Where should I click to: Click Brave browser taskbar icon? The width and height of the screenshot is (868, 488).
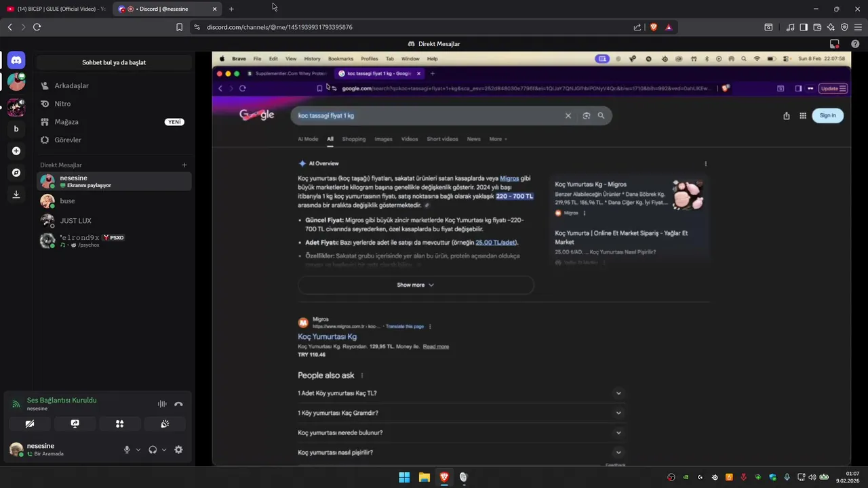pos(443,477)
